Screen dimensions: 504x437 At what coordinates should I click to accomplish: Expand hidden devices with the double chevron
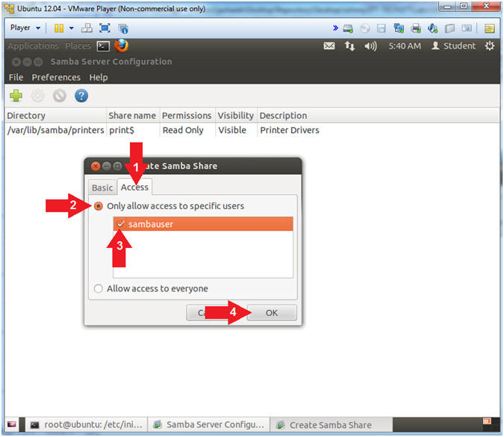click(335, 28)
